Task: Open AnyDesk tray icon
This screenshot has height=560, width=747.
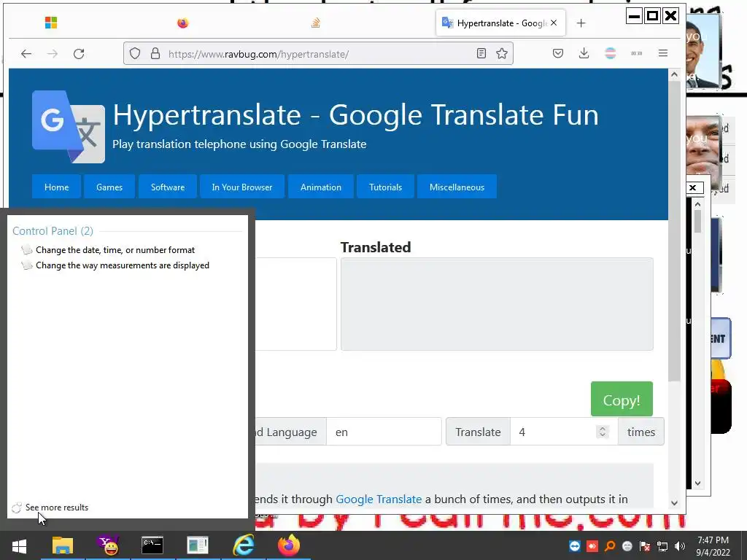Action: (592, 546)
